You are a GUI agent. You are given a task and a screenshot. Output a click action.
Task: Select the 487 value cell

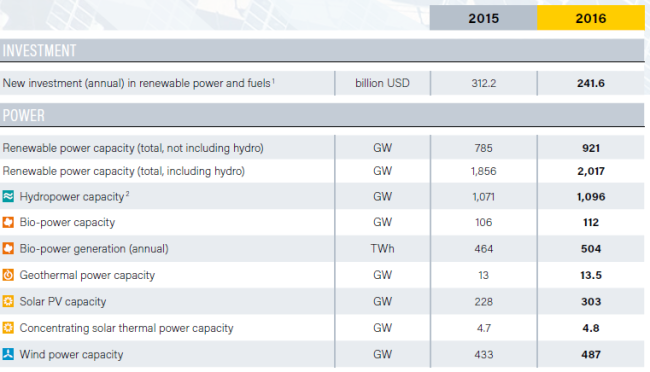click(x=591, y=355)
